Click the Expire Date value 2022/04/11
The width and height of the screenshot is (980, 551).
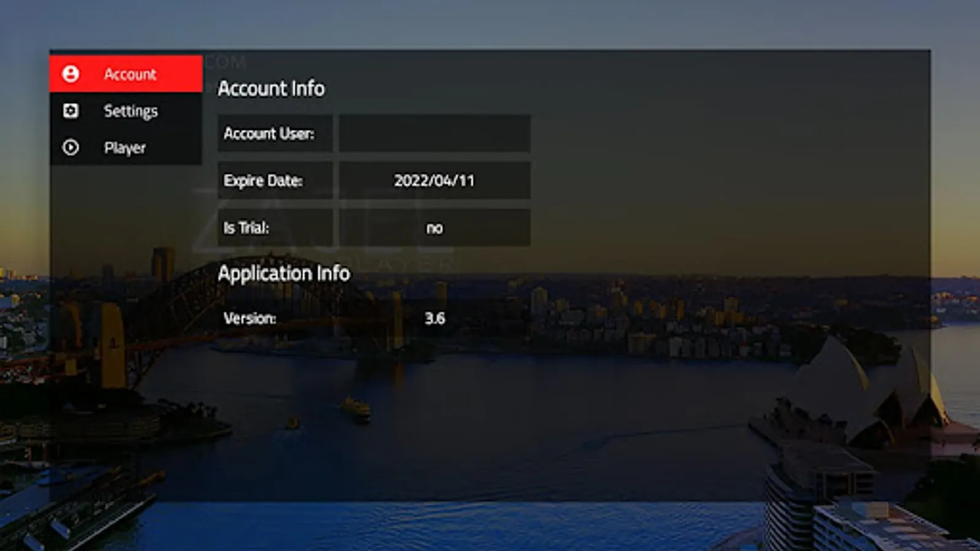[x=435, y=181]
